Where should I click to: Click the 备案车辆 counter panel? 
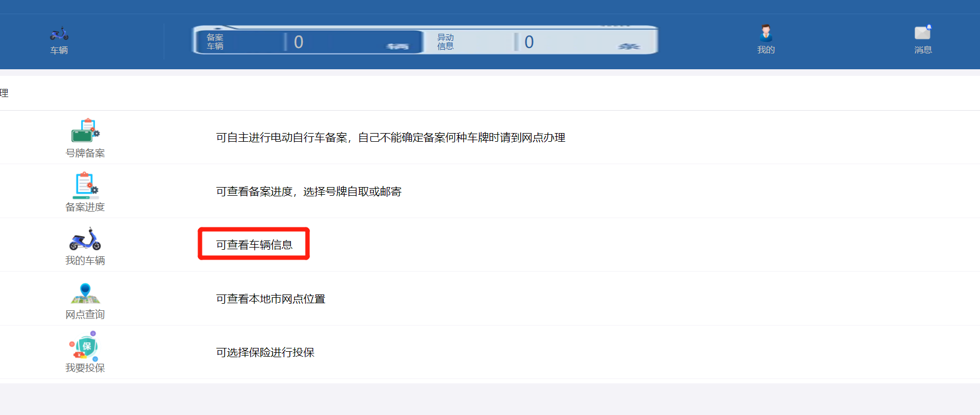pos(308,41)
